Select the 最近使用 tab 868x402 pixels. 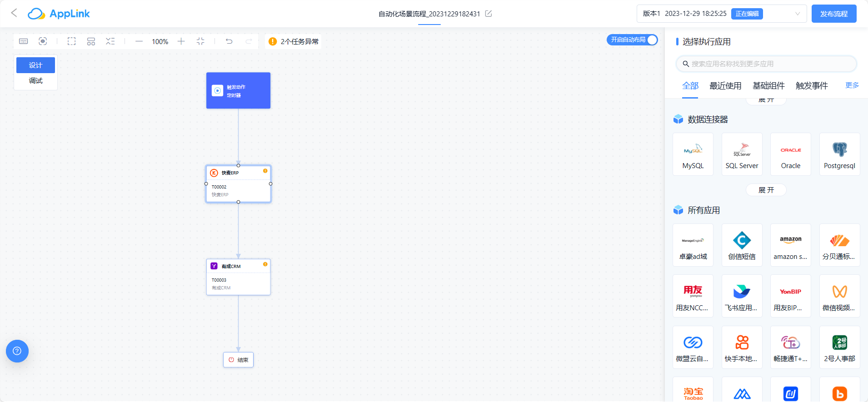pyautogui.click(x=725, y=86)
